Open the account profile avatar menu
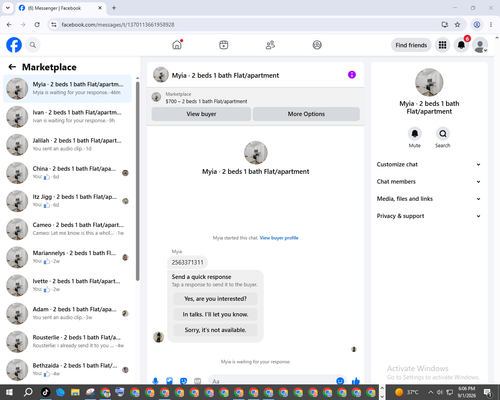 [480, 45]
